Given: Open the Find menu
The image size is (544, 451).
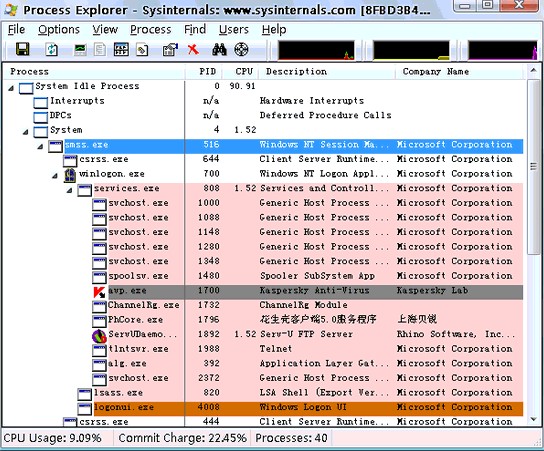Looking at the screenshot, I should click(x=195, y=30).
